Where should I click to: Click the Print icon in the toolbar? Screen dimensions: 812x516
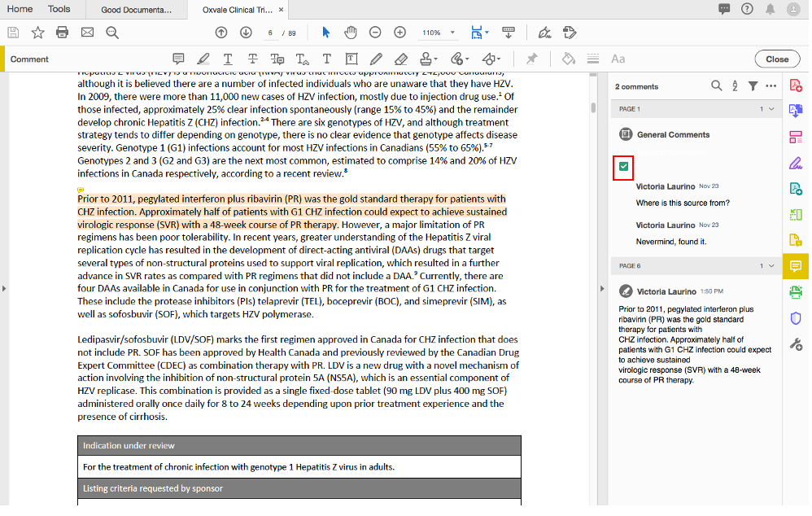point(62,33)
